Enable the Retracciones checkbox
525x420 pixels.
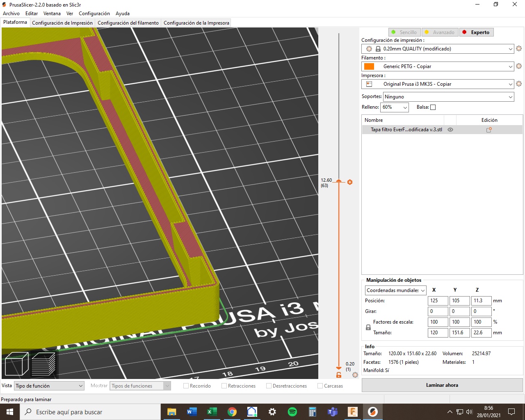tap(224, 386)
